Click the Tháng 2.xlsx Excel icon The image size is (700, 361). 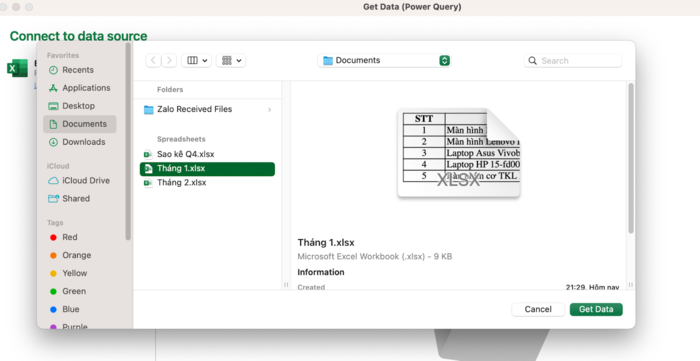pos(148,183)
